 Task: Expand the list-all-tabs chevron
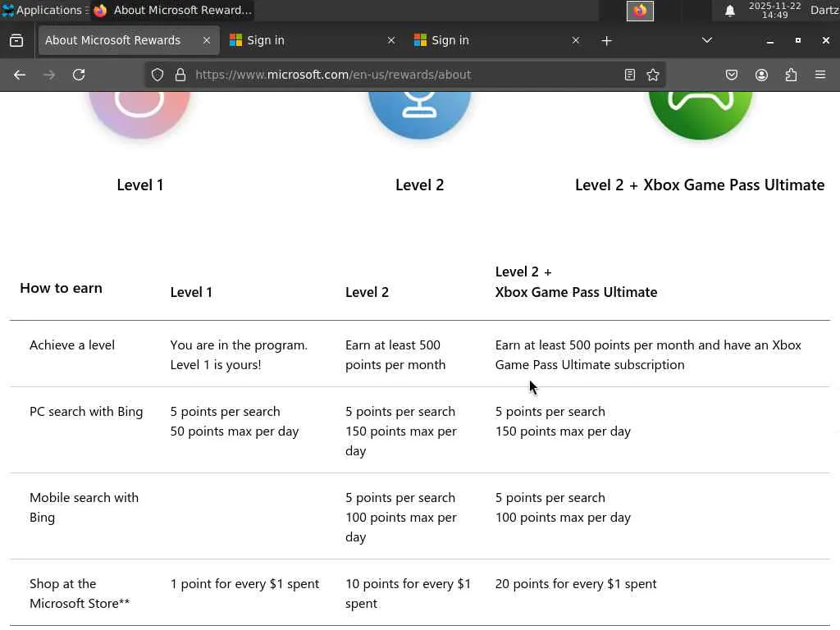707,40
